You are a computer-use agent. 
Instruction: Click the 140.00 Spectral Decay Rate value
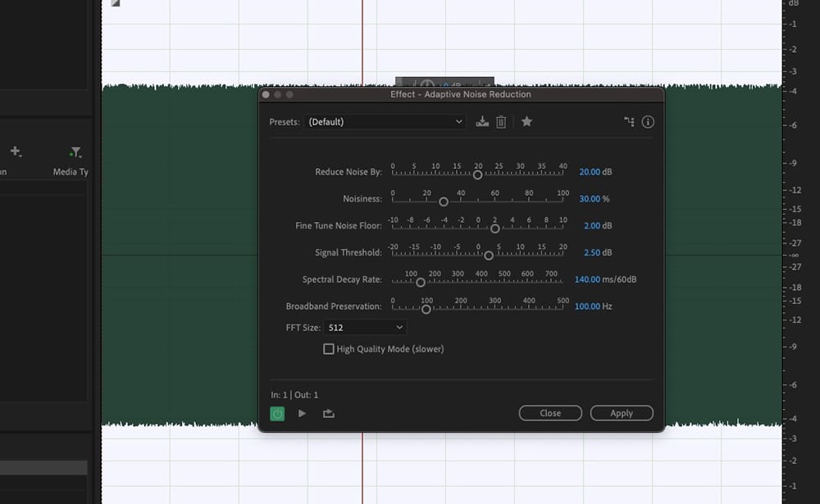[x=587, y=279]
